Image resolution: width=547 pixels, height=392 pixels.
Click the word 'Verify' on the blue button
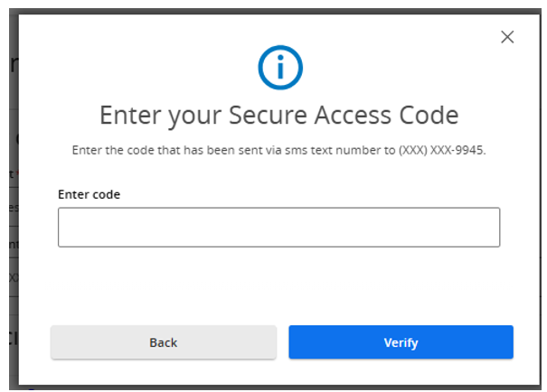tap(401, 342)
